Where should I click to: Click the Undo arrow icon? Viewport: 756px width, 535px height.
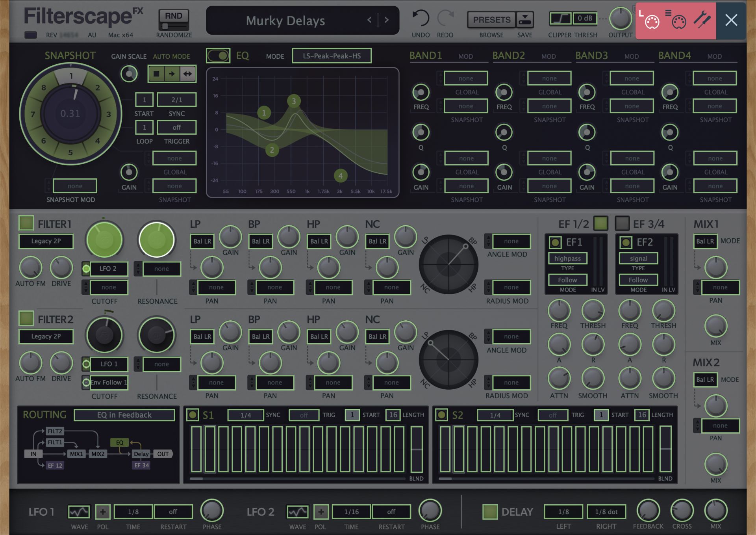coord(420,19)
